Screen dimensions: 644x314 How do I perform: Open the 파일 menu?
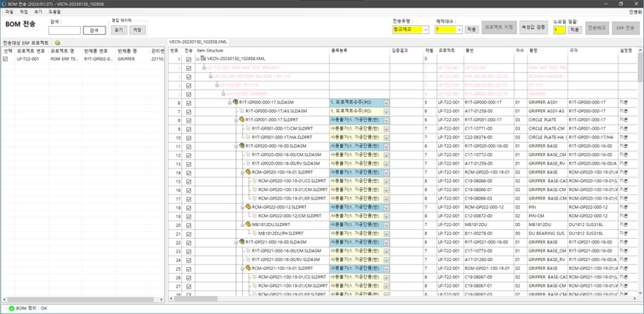(x=8, y=12)
